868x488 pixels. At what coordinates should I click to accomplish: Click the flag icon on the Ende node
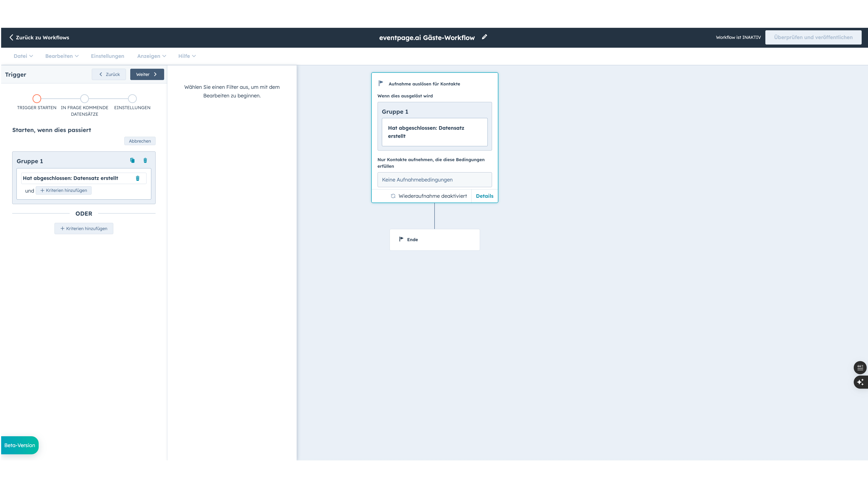tap(401, 239)
